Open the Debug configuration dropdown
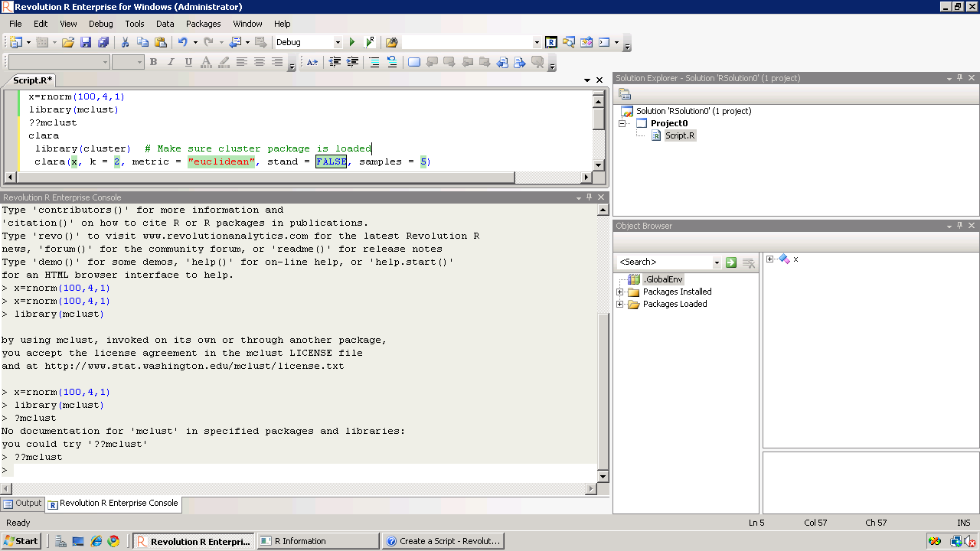Viewport: 980px width, 551px height. tap(337, 42)
